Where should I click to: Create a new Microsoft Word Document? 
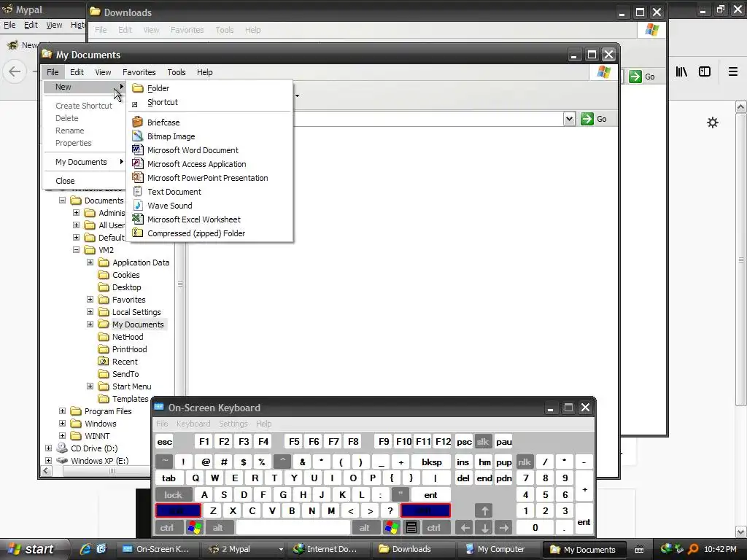(x=209, y=150)
